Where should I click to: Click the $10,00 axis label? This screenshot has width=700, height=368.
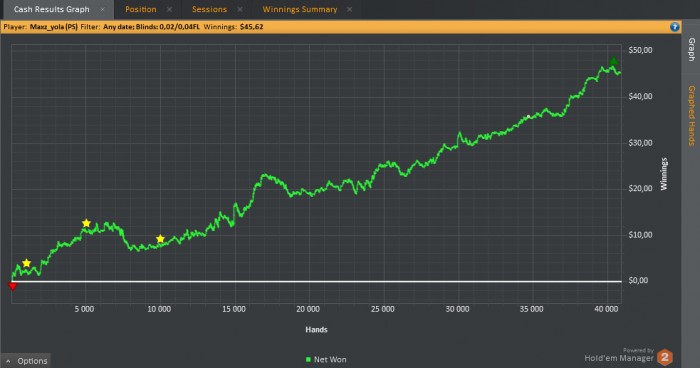click(640, 235)
